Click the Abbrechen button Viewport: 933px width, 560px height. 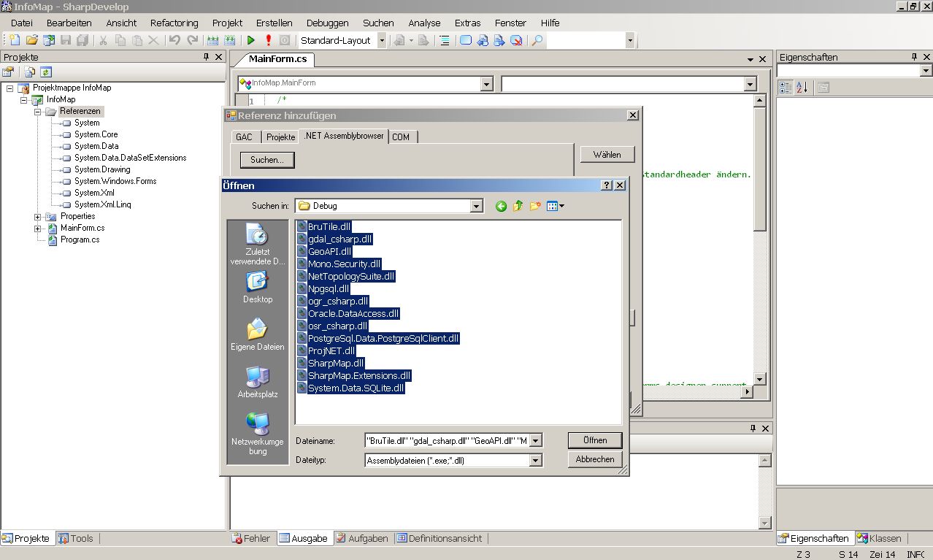click(x=594, y=459)
